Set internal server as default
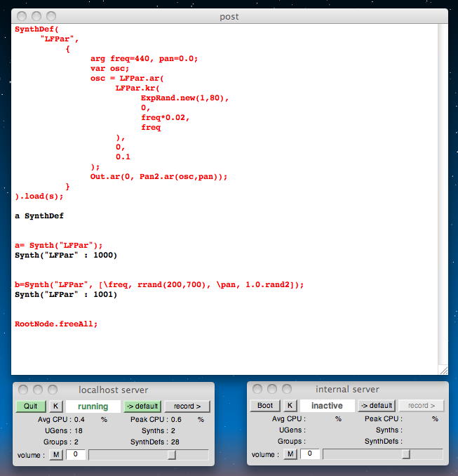 [377, 406]
